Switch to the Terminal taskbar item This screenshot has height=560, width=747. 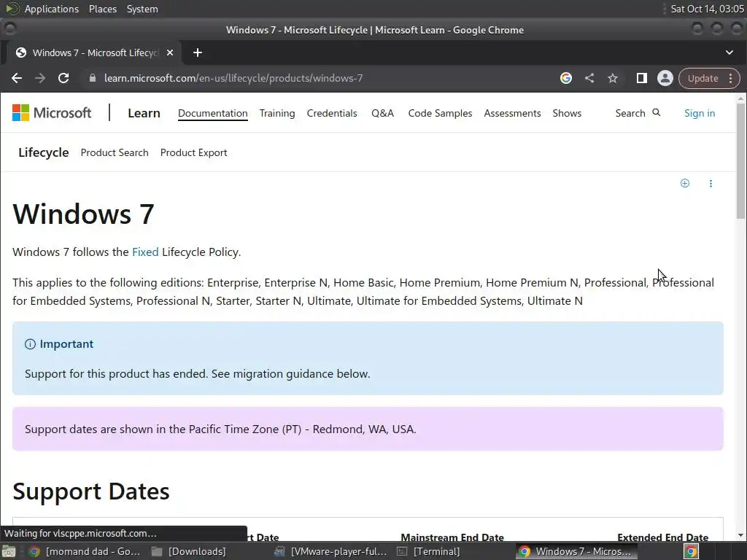coord(429,551)
